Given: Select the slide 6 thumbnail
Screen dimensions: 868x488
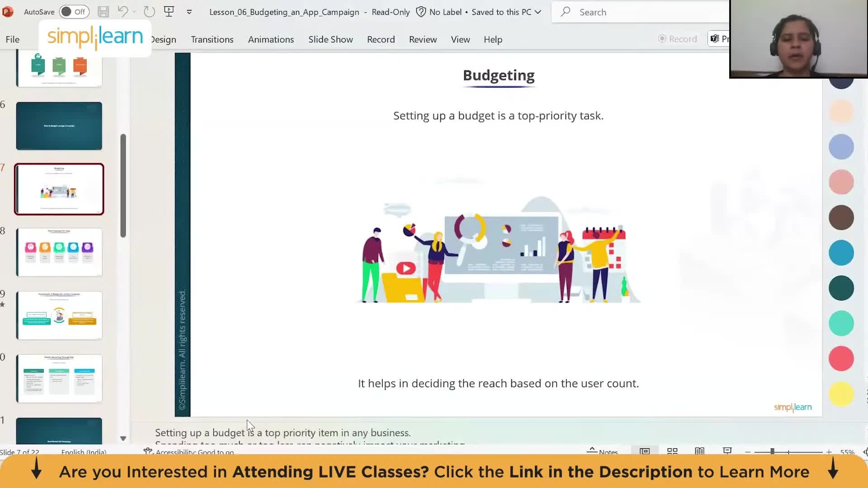Looking at the screenshot, I should pyautogui.click(x=59, y=126).
